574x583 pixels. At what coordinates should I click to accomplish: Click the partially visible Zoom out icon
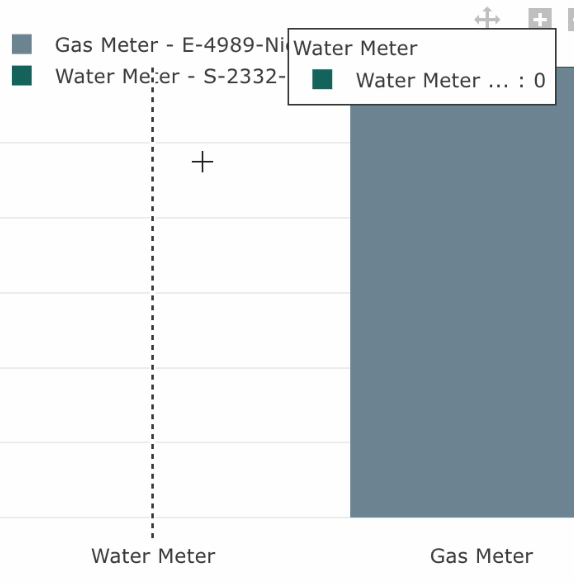[571, 19]
